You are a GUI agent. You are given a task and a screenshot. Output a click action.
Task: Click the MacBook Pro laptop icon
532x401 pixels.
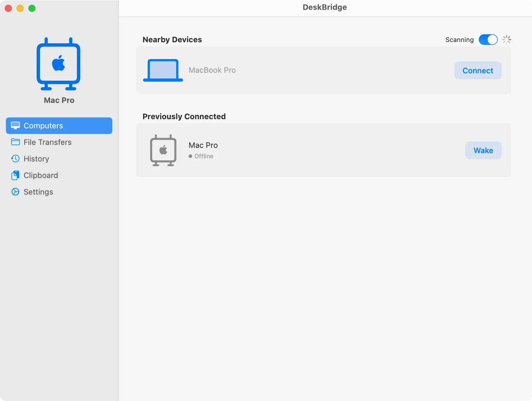point(163,70)
